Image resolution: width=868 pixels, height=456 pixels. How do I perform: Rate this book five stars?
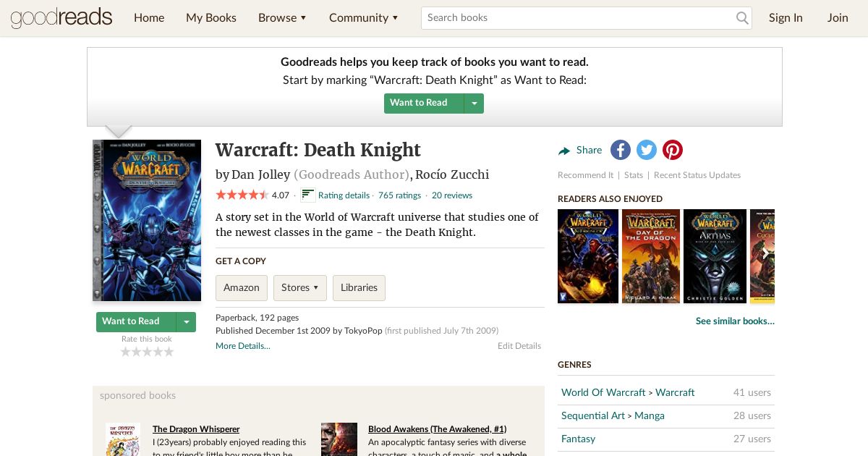coord(169,352)
